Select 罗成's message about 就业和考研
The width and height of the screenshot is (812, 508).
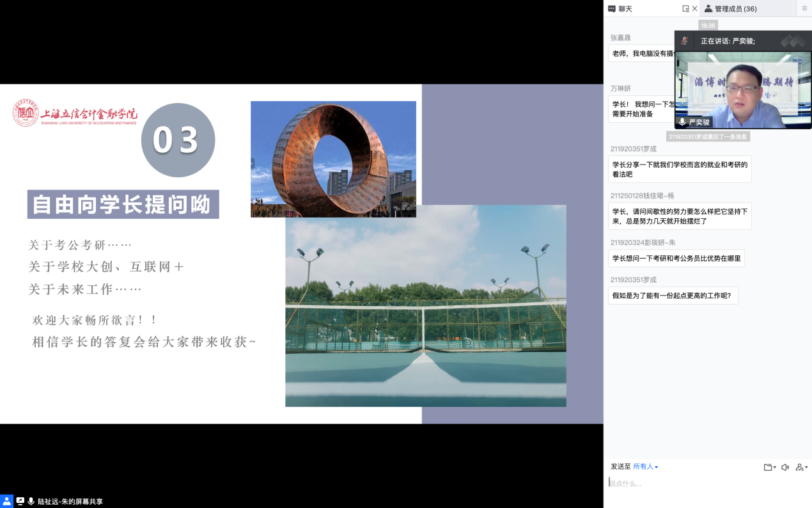click(x=680, y=169)
